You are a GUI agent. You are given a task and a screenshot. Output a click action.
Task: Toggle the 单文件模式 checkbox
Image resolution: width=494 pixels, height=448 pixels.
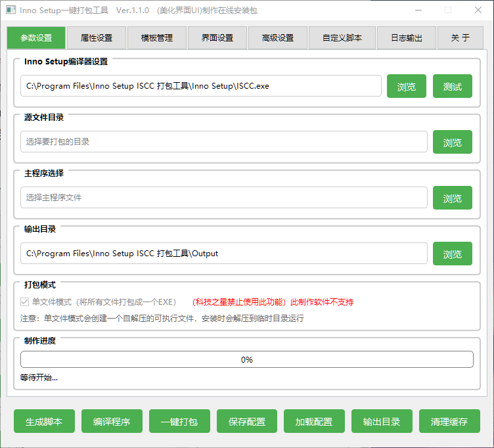tap(26, 302)
